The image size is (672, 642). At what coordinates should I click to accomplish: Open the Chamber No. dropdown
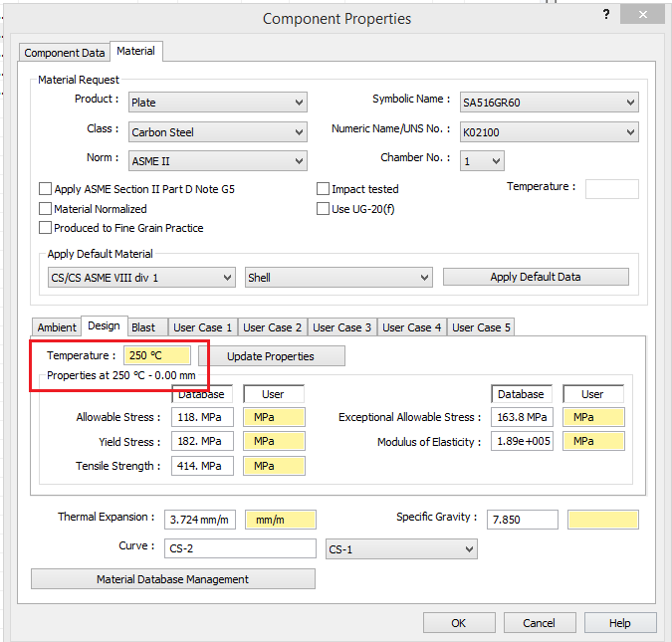coord(482,161)
